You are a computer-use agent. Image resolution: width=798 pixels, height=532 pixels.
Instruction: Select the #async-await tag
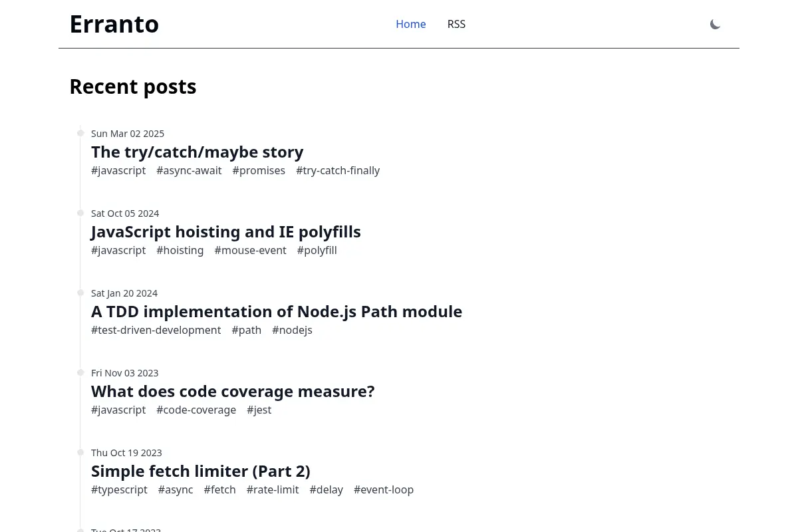[x=189, y=170]
